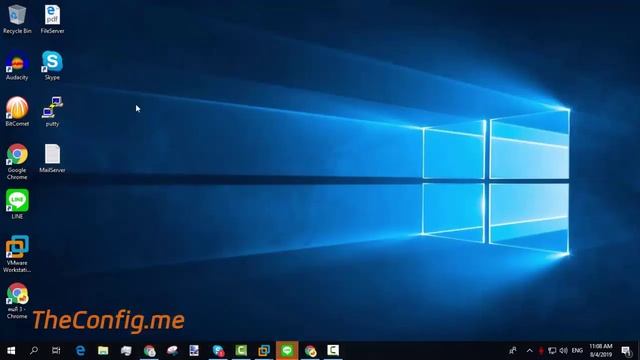Select the Audacity desktop shortcut
This screenshot has height=360, width=640.
click(x=17, y=65)
